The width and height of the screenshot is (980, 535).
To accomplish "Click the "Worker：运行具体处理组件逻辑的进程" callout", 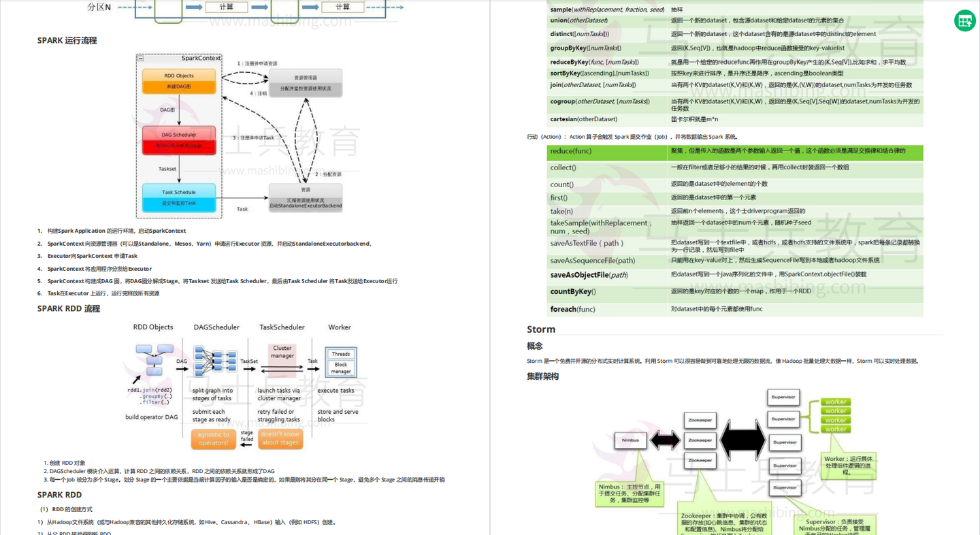I will 847,467.
